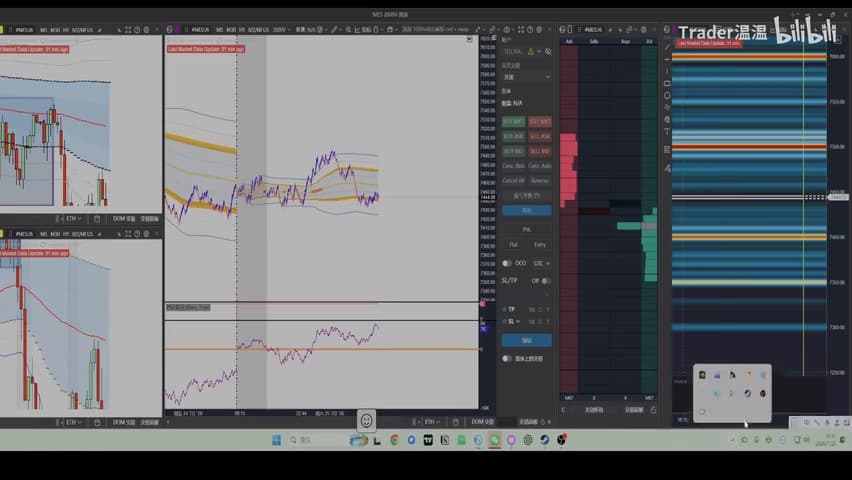The height and width of the screenshot is (480, 852).
Task: Open Google Chrome from the taskbar
Action: tap(394, 440)
